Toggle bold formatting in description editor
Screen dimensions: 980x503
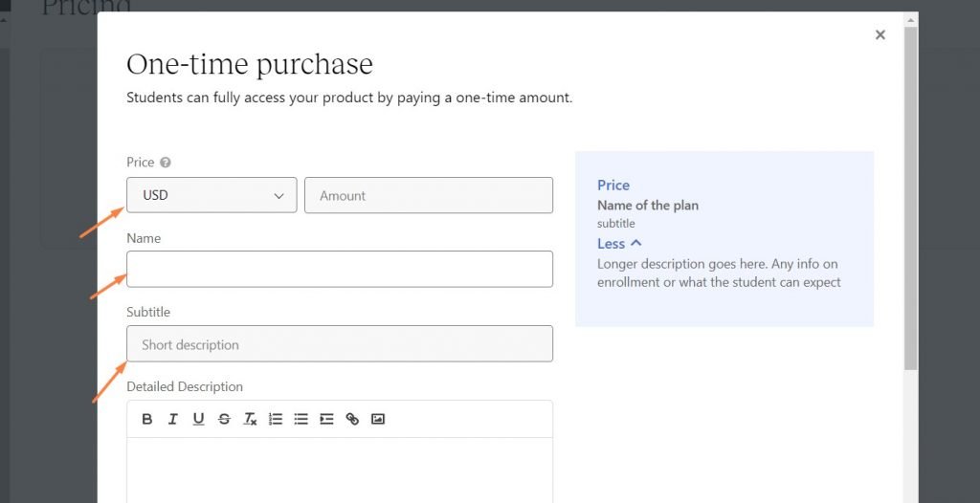[x=147, y=419]
